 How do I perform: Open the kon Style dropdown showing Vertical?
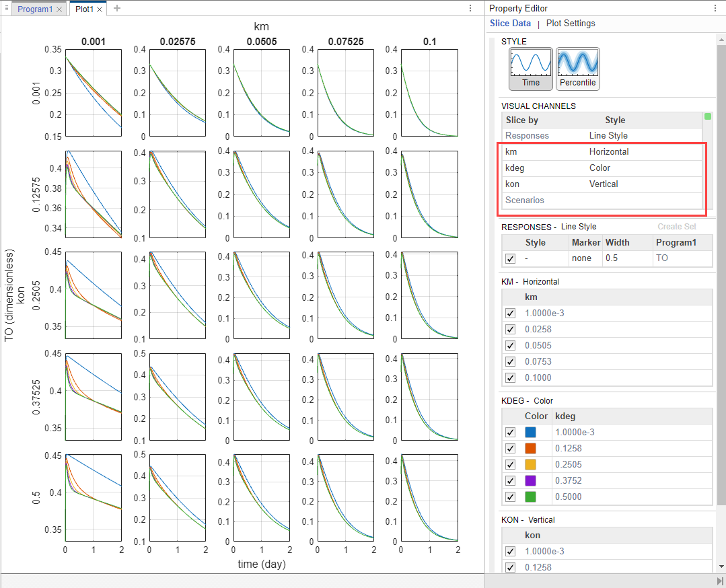click(644, 184)
